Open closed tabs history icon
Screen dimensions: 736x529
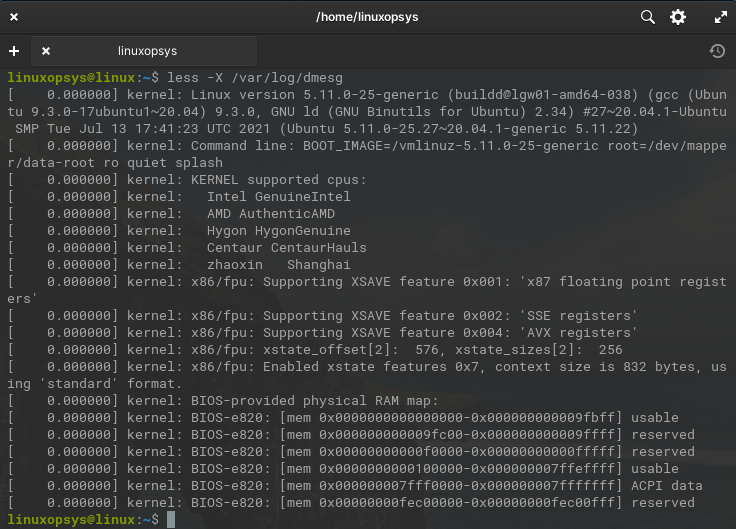click(x=717, y=51)
